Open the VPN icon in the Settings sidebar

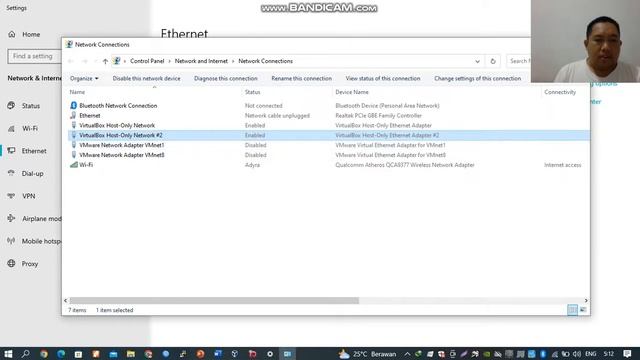[11, 196]
